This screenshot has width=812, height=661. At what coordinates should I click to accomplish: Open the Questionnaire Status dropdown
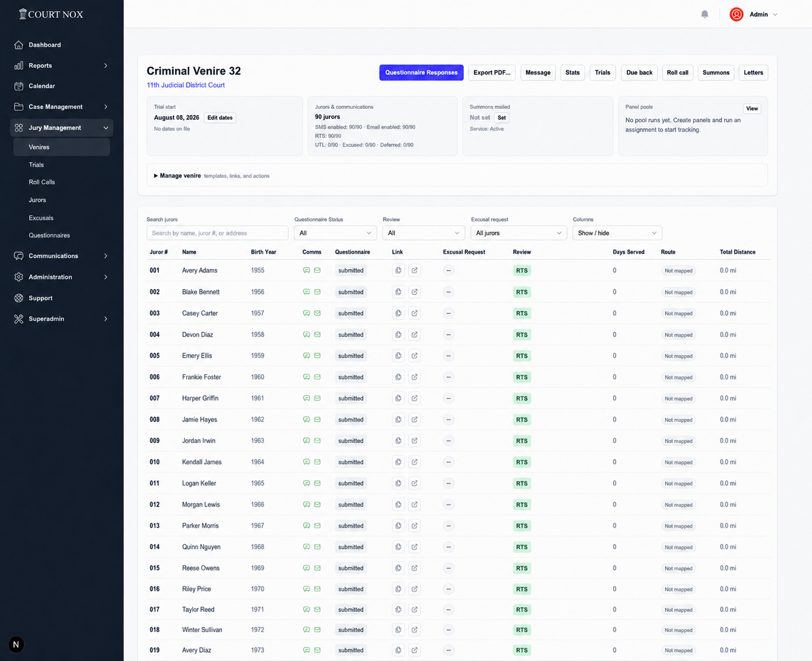pyautogui.click(x=335, y=233)
